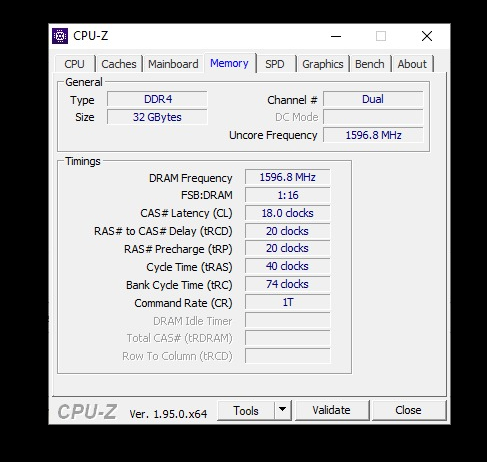
Task: Click the Uncore Frequency label
Action: pyautogui.click(x=273, y=135)
